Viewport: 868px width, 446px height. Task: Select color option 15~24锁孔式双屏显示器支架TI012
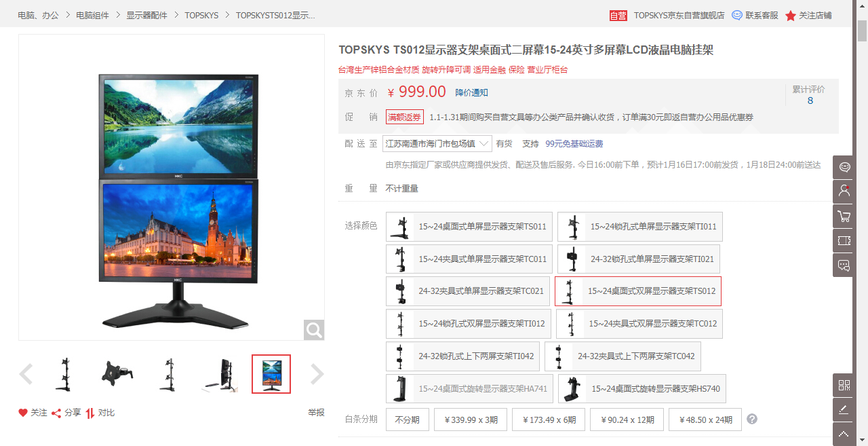[469, 324]
